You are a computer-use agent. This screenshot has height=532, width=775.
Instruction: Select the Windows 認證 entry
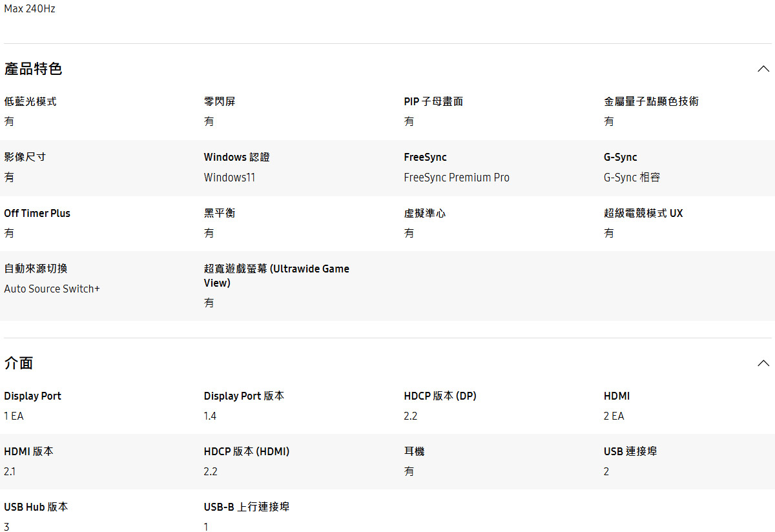[x=236, y=157]
